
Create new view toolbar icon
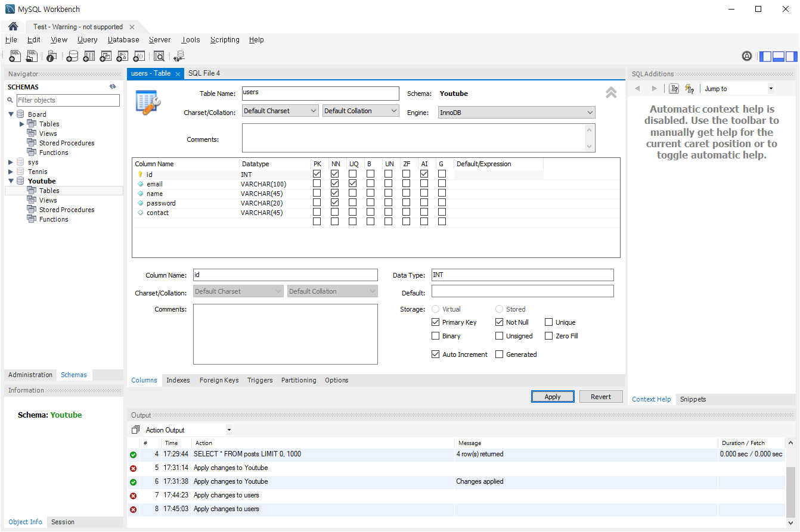(106, 56)
